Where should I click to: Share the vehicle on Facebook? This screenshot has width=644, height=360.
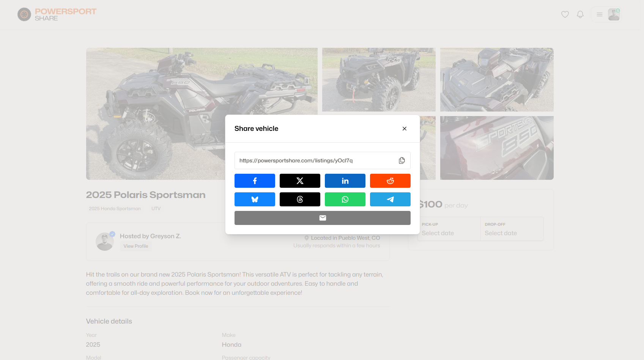tap(255, 181)
